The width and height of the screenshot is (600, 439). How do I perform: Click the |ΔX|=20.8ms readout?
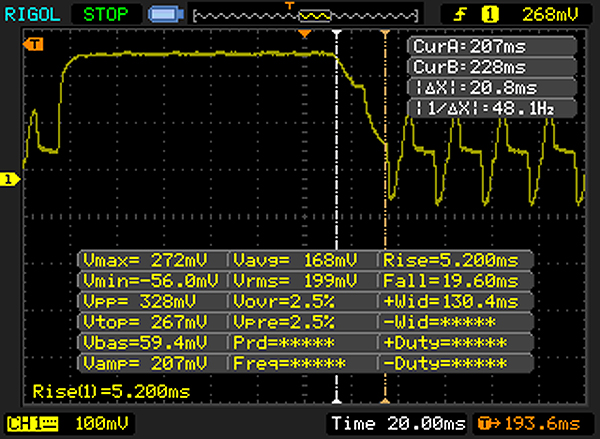pyautogui.click(x=492, y=88)
